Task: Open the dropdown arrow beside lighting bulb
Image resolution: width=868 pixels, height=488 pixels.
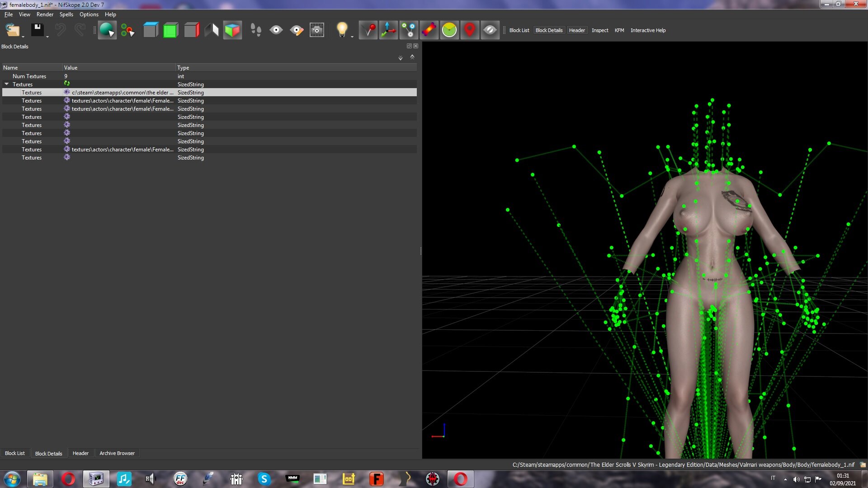Action: [x=352, y=36]
